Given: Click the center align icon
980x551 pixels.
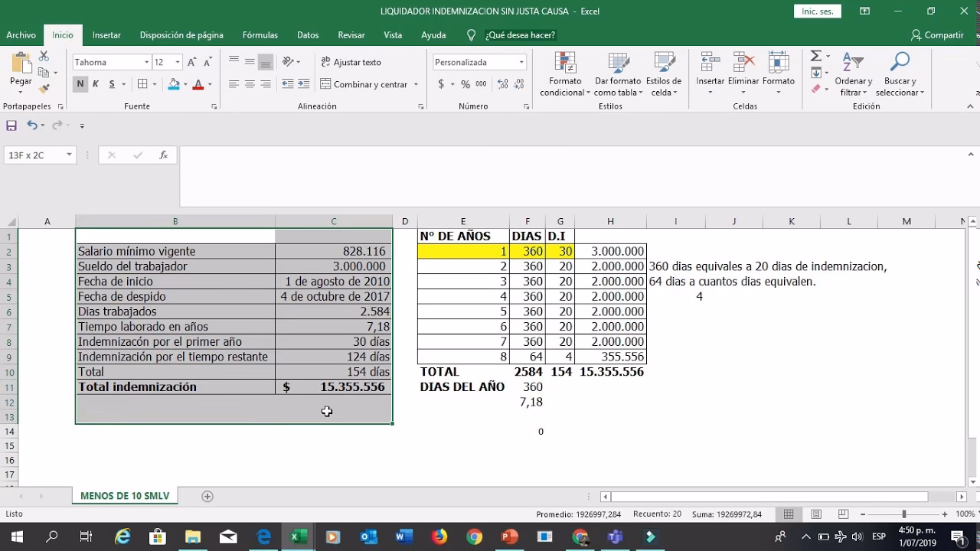Looking at the screenshot, I should (x=250, y=84).
